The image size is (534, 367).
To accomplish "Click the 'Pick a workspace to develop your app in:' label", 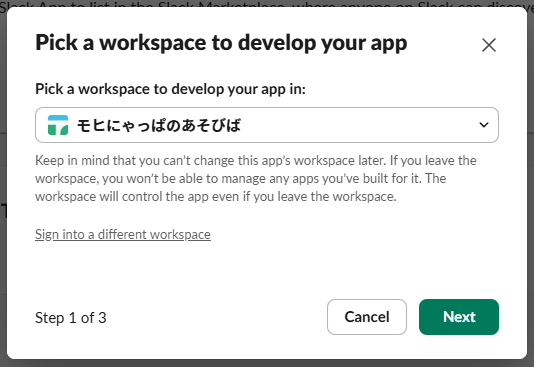I will 171,89.
